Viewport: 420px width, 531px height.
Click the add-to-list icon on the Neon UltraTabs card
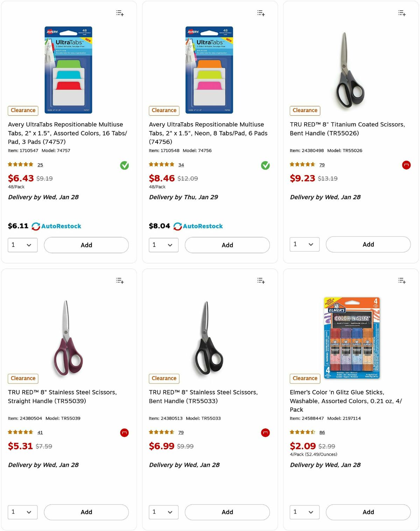261,13
